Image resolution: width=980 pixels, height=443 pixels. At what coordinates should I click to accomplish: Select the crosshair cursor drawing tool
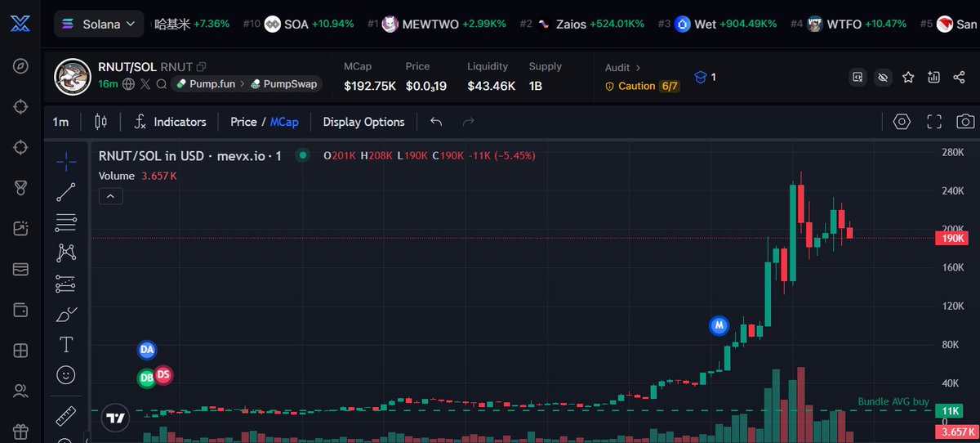(x=66, y=161)
